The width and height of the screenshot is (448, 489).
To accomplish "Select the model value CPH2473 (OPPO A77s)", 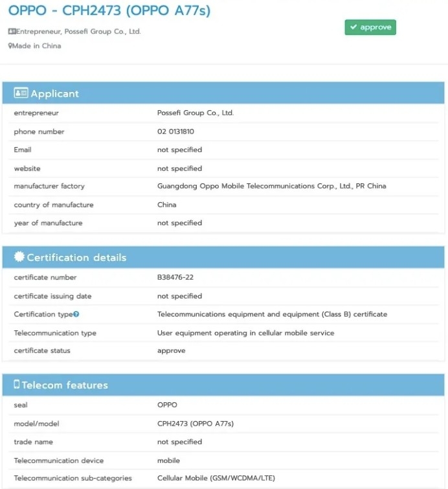I will (x=196, y=424).
